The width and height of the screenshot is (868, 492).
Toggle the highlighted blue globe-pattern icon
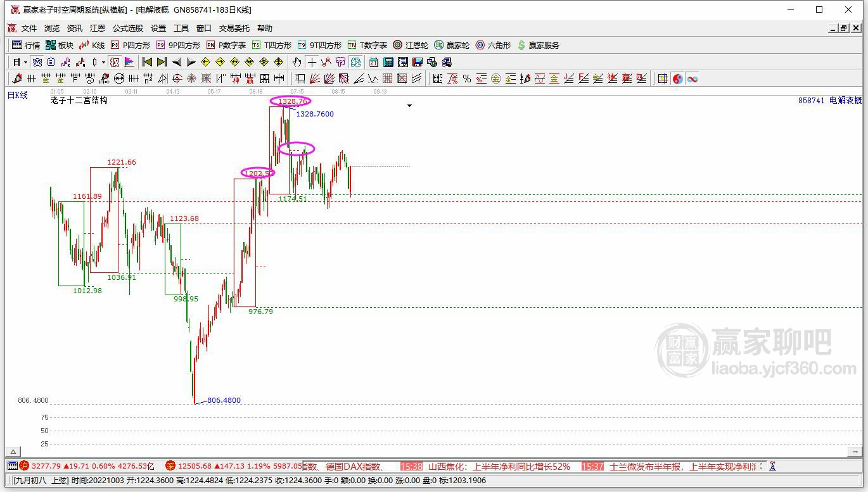(37, 62)
